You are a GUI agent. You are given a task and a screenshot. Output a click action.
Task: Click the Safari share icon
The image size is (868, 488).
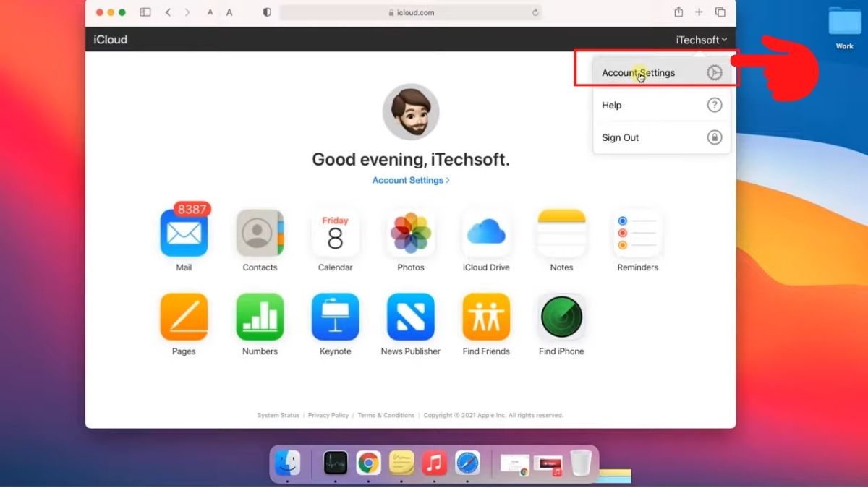click(x=678, y=12)
